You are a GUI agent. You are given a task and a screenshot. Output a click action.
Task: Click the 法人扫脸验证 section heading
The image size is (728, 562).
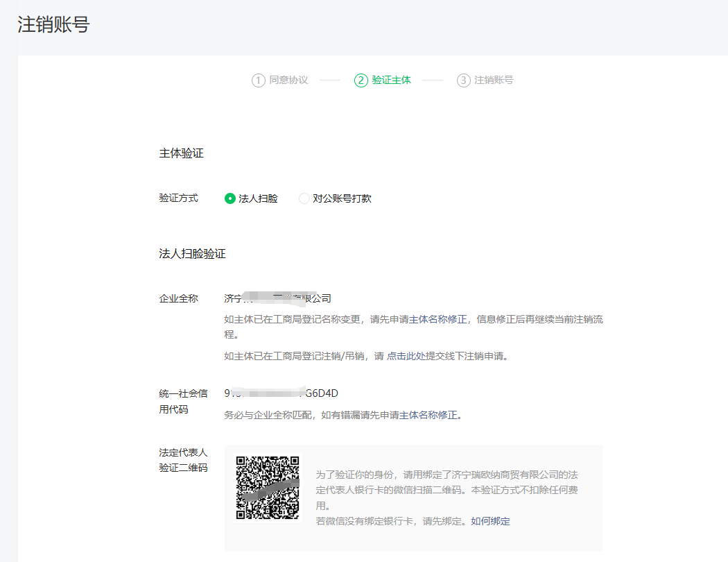[x=192, y=254]
